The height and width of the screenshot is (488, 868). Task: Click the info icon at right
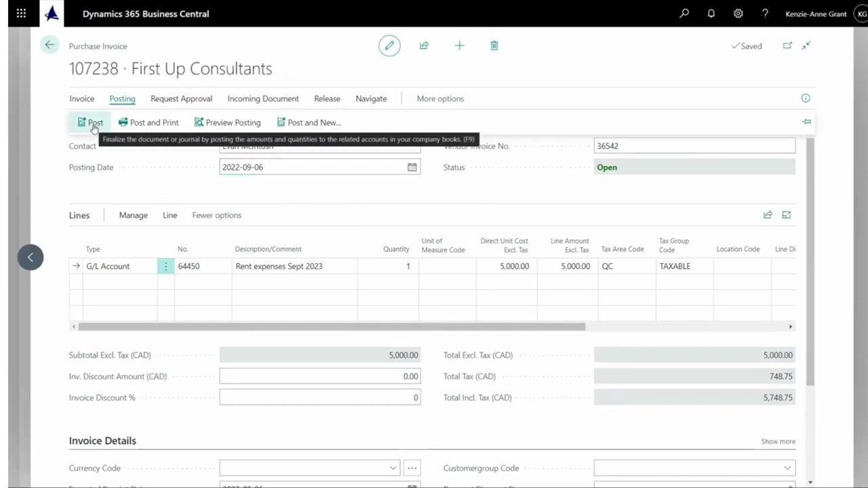[806, 98]
